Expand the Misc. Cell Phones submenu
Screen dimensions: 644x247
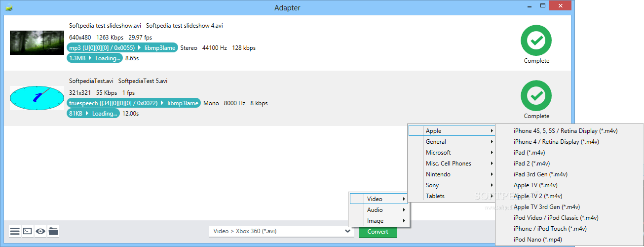tap(452, 164)
